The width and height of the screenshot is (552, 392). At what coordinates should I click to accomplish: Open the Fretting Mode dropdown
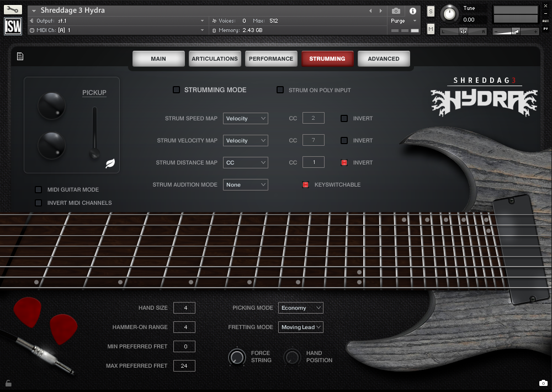[300, 327]
